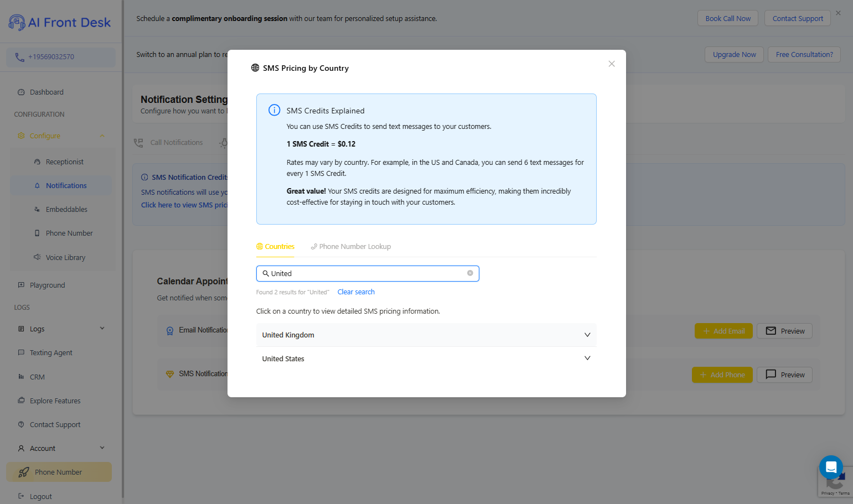Screen dimensions: 853x504
Task: Expand the Account sidebar section
Action: pyautogui.click(x=61, y=448)
